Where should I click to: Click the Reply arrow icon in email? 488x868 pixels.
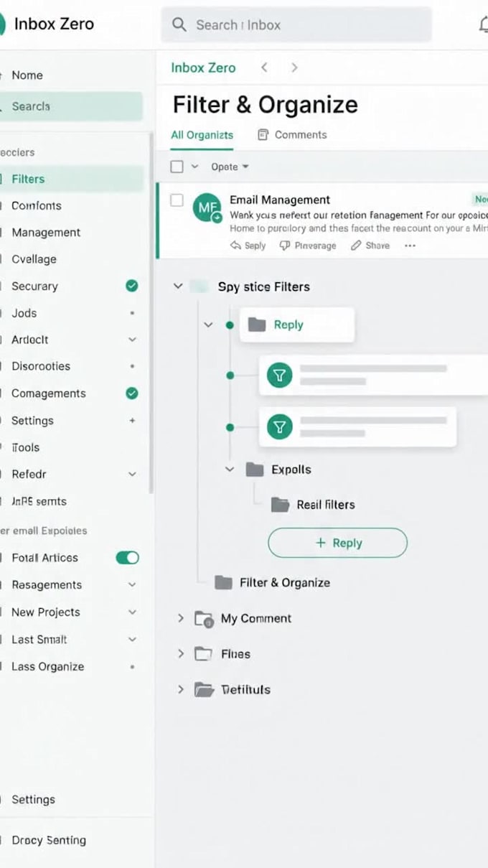click(235, 246)
